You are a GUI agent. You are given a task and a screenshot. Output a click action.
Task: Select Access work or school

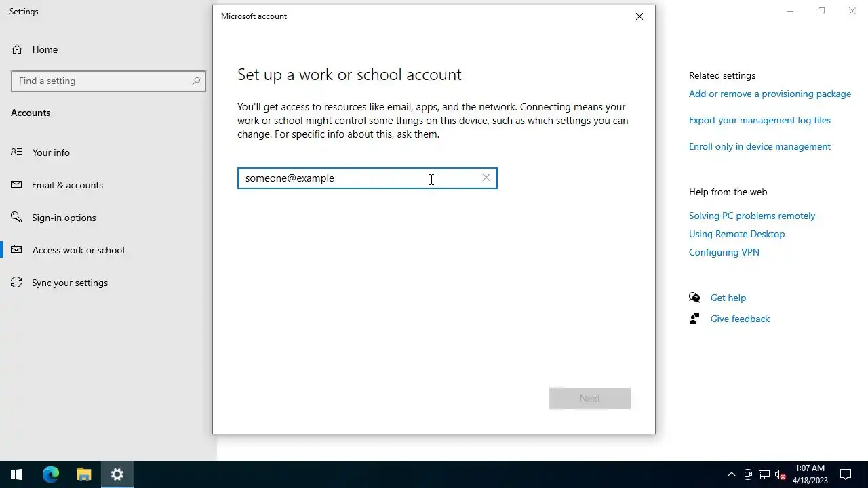78,250
